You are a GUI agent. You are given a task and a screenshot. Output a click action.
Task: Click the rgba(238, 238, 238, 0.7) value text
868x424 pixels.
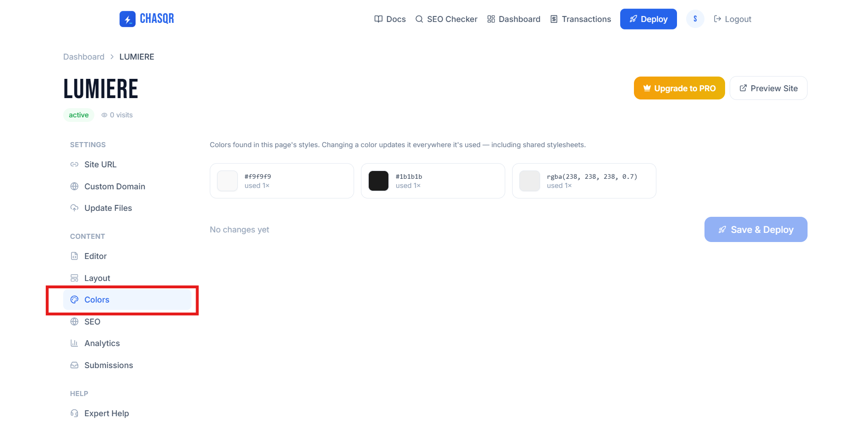pyautogui.click(x=592, y=176)
